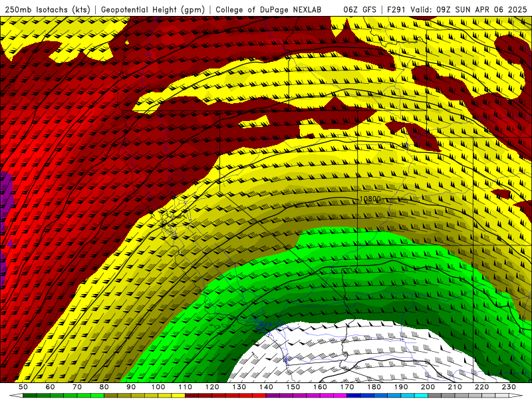The width and height of the screenshot is (532, 399).
Task: Click the '80' value on the color scale
Action: click(104, 387)
